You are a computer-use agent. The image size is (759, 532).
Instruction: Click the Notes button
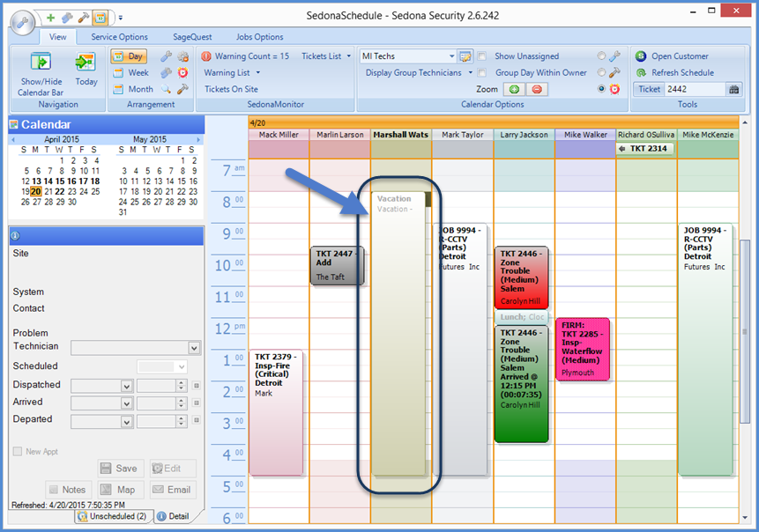point(68,490)
